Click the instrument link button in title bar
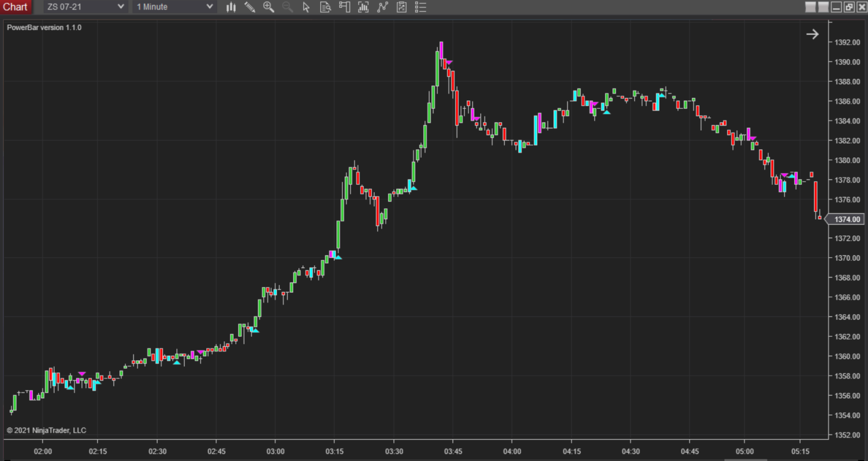The width and height of the screenshot is (868, 461). pyautogui.click(x=810, y=7)
